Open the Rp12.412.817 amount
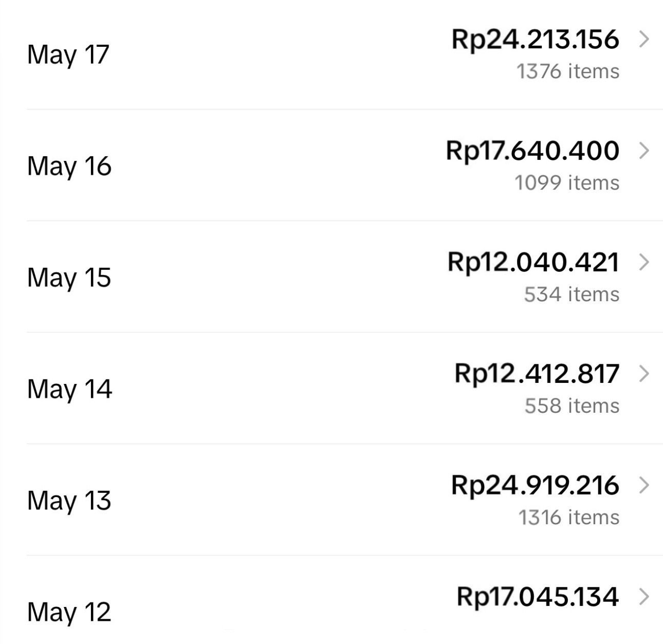The height and width of the screenshot is (644, 663). (x=537, y=374)
